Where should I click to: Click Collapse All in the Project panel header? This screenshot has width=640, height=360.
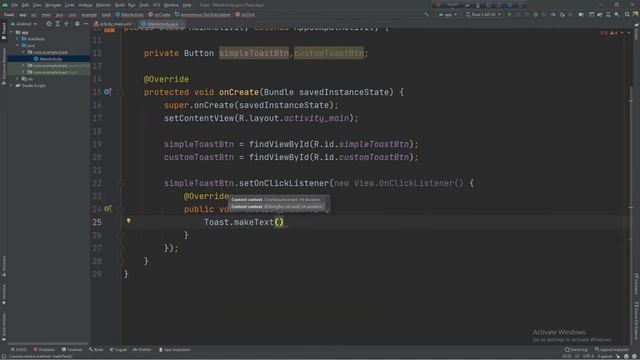[x=66, y=24]
